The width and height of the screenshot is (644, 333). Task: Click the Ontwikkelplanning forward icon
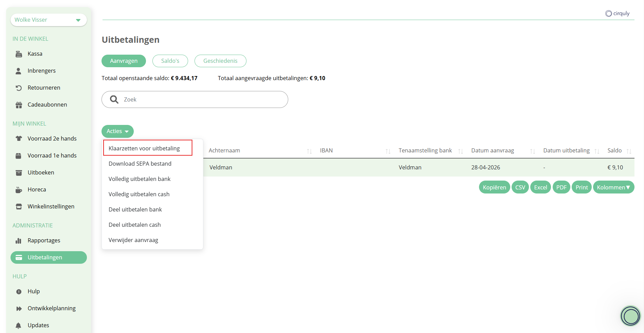(x=19, y=309)
